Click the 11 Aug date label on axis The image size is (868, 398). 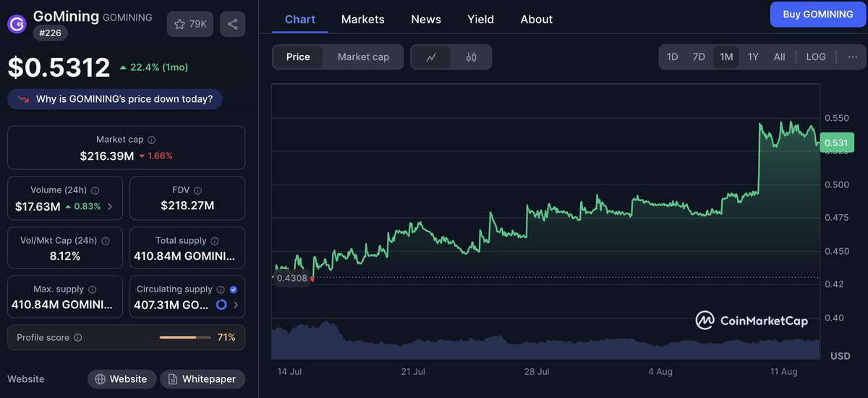click(x=783, y=371)
